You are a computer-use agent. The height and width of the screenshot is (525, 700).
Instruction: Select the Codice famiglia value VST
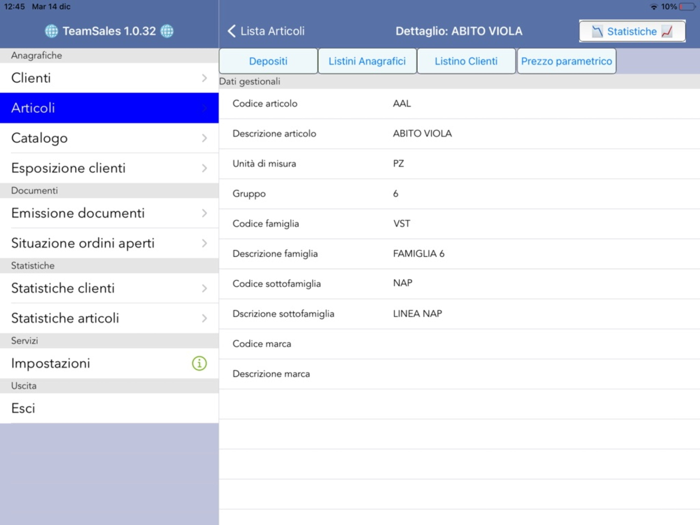[x=401, y=224]
